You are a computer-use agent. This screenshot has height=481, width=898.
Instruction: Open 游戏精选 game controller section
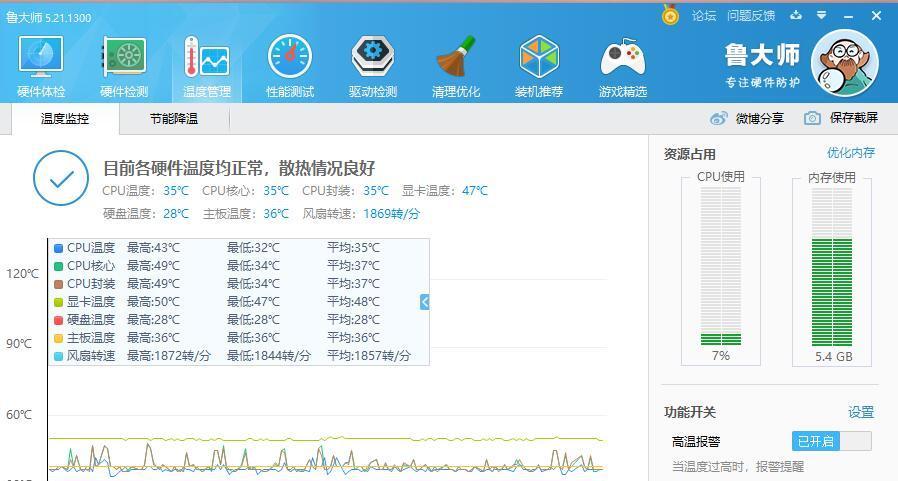623,66
